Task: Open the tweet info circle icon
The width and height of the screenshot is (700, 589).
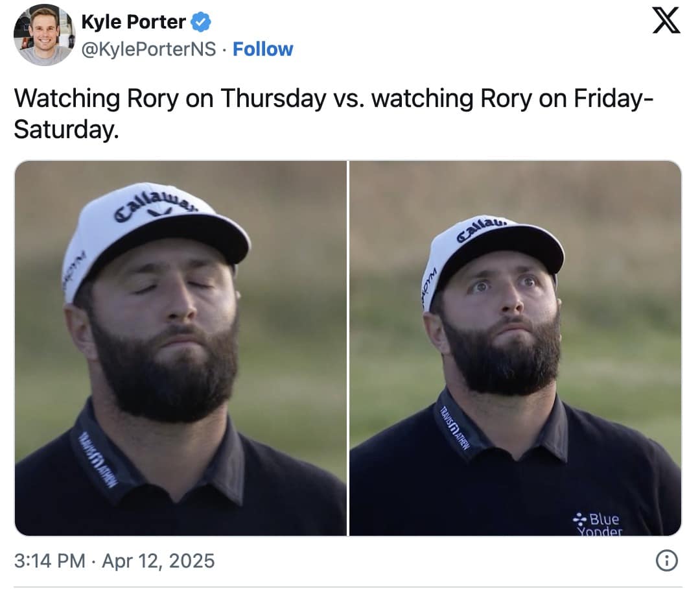Action: [666, 560]
